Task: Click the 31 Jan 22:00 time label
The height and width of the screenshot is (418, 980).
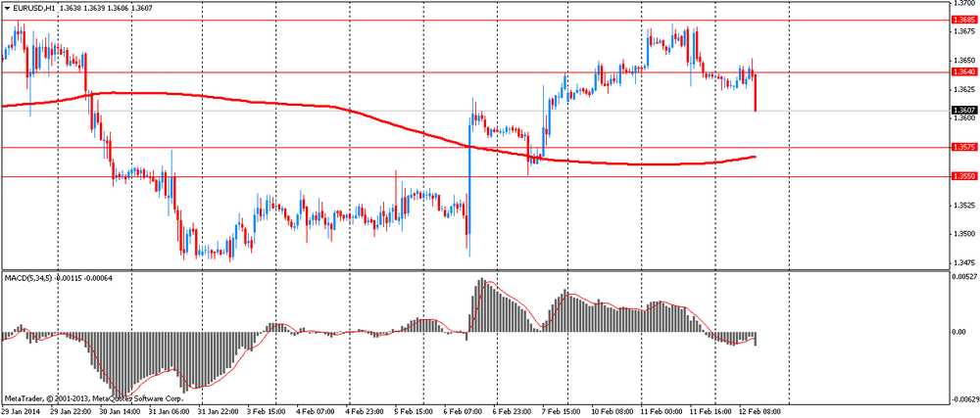Action: (x=219, y=412)
